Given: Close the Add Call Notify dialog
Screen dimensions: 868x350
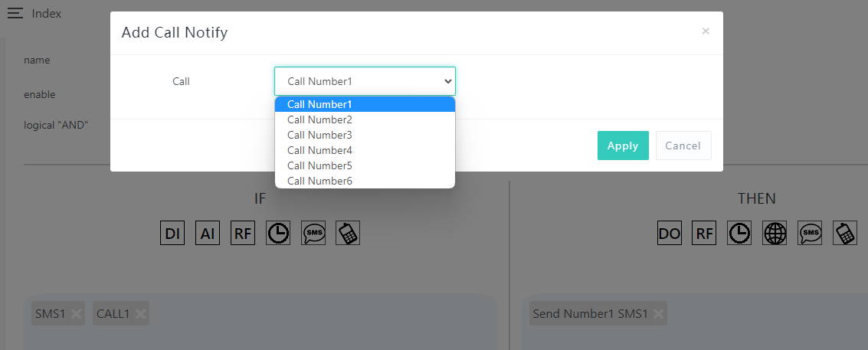Looking at the screenshot, I should tap(706, 31).
